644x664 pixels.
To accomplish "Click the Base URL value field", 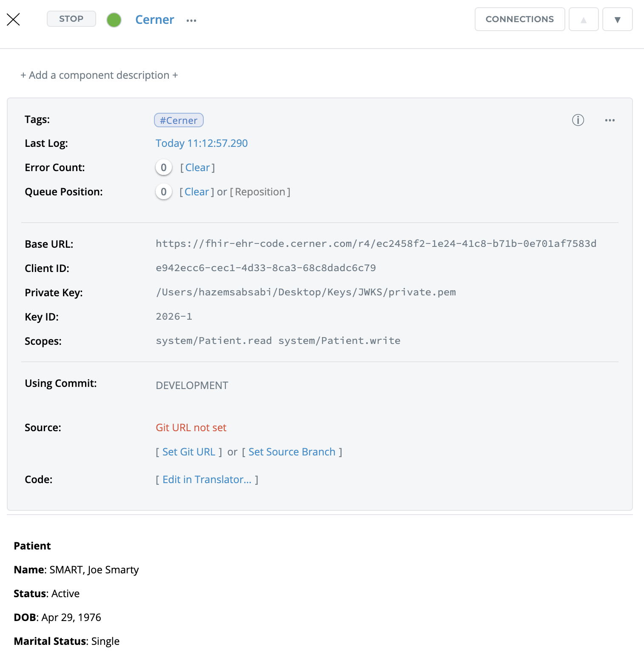I will 376,244.
